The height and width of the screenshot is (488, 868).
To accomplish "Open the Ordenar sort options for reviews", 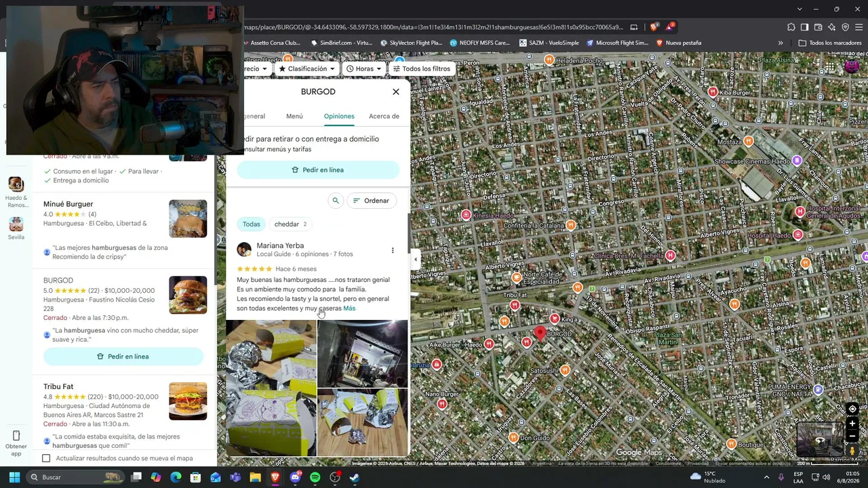I will point(371,201).
